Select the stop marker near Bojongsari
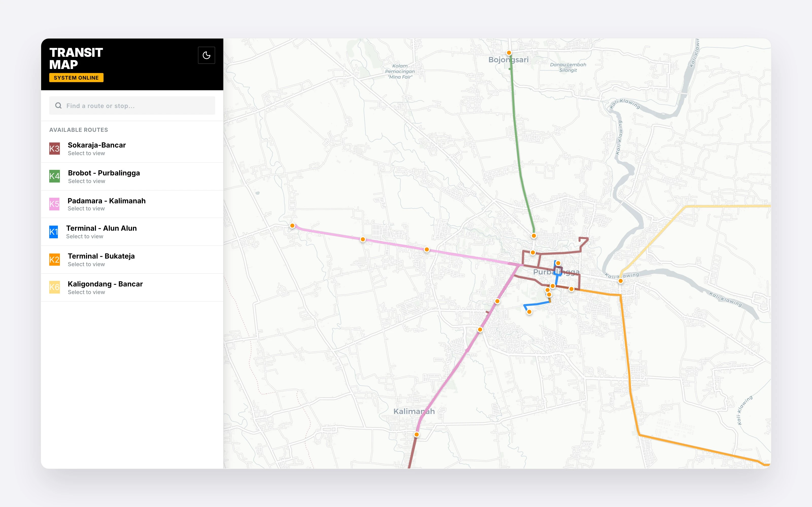The width and height of the screenshot is (812, 507). coord(509,53)
